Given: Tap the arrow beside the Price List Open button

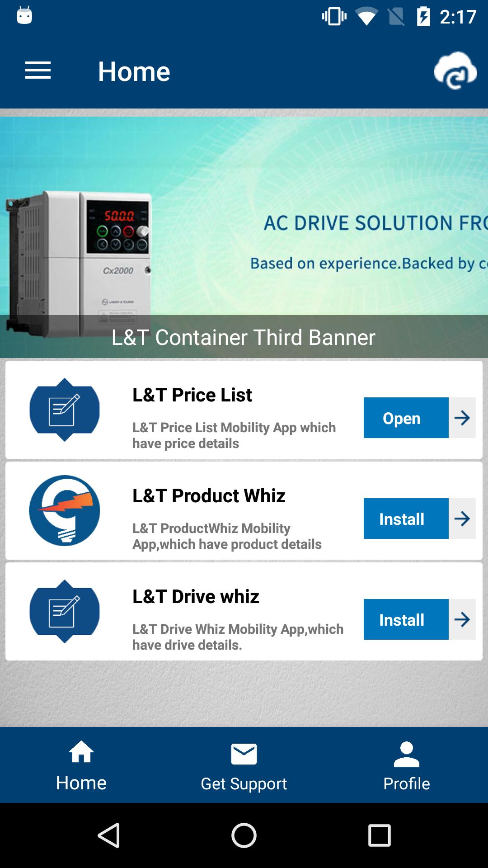Looking at the screenshot, I should click(x=462, y=418).
